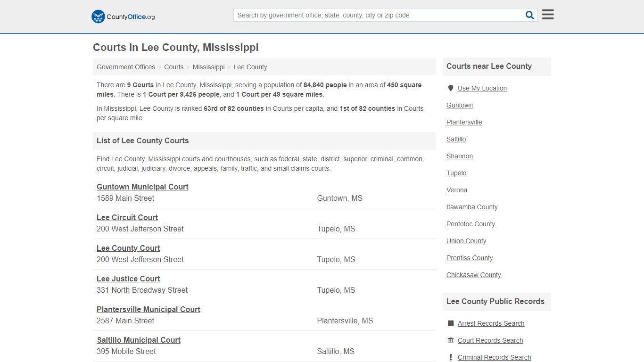Open Criminal Records Search link
The image size is (644, 362).
tap(495, 357)
